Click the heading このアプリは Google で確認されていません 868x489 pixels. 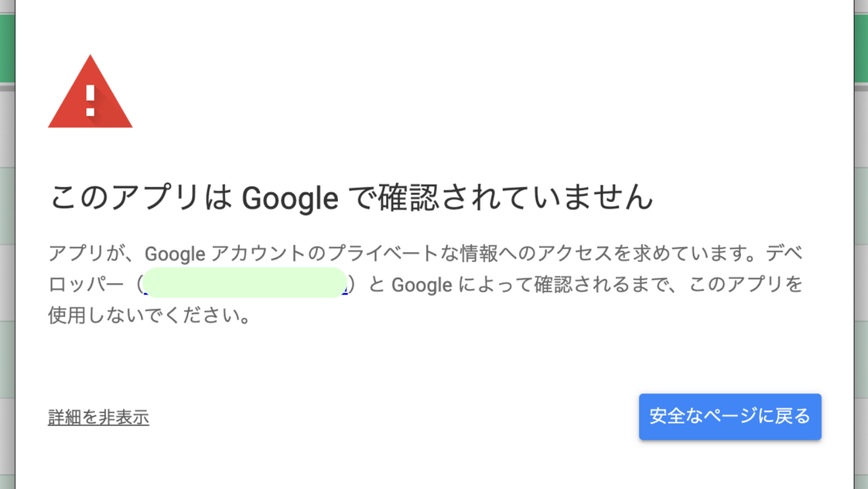point(352,196)
